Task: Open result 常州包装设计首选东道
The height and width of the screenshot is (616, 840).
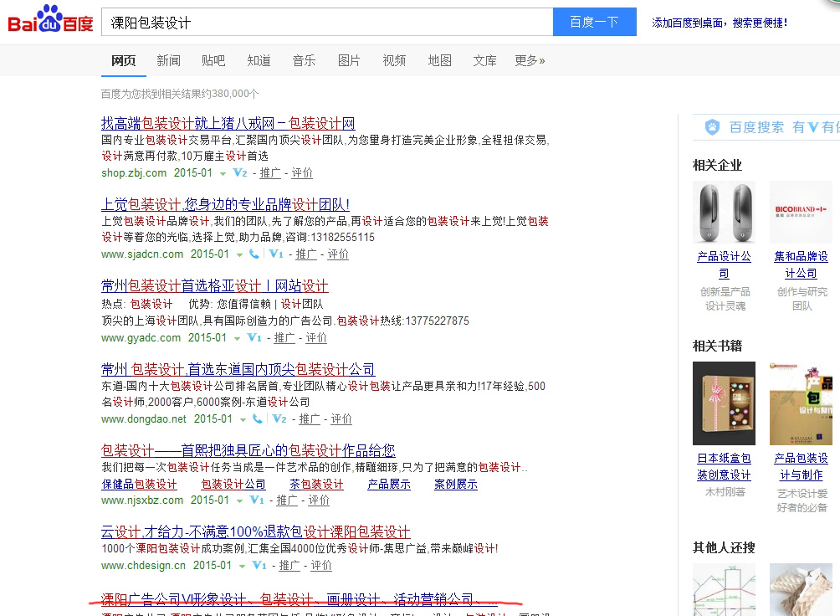Action: (x=238, y=369)
